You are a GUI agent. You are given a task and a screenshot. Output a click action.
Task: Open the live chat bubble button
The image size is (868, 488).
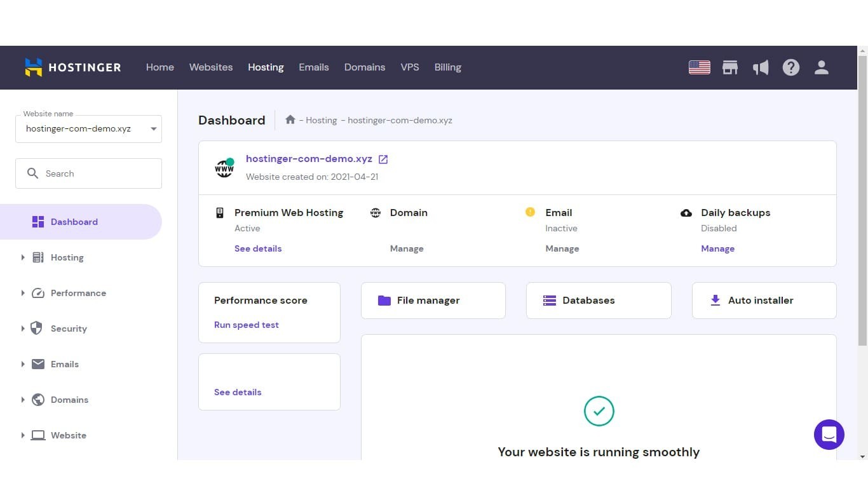coord(829,435)
